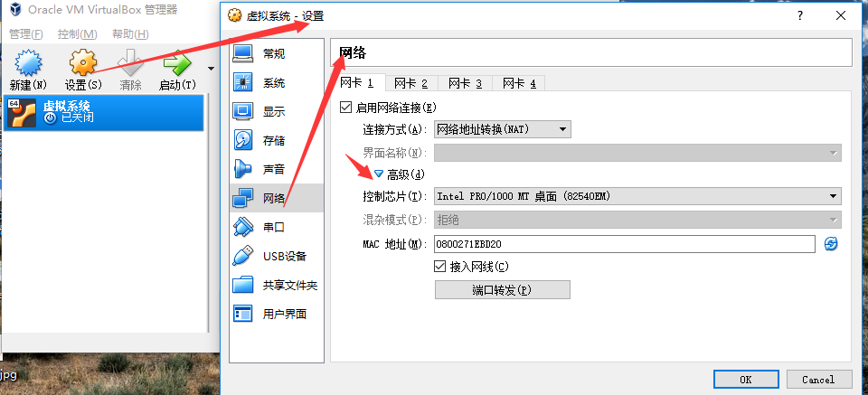
Task: Collapse the 高级(d) advanced section triangle
Action: pyautogui.click(x=379, y=174)
